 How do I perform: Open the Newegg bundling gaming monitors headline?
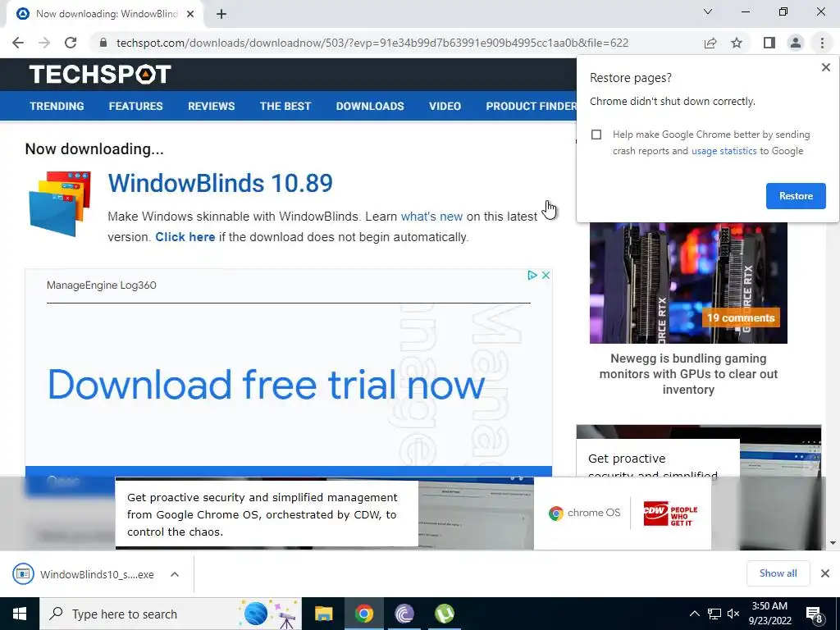click(x=688, y=374)
